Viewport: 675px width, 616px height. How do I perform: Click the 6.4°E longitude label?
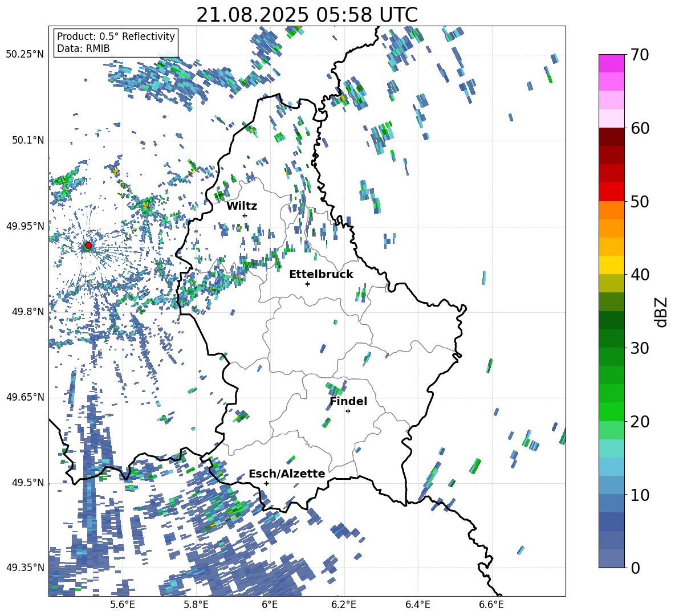pyautogui.click(x=417, y=605)
